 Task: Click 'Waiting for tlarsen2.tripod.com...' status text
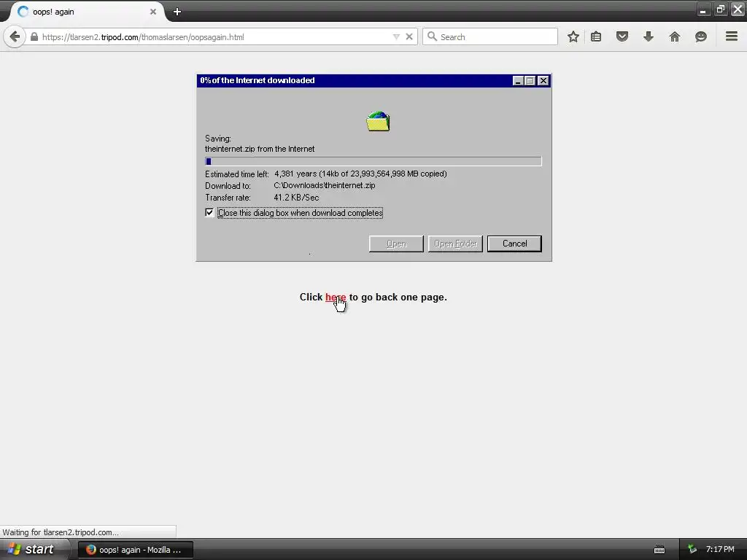point(61,532)
